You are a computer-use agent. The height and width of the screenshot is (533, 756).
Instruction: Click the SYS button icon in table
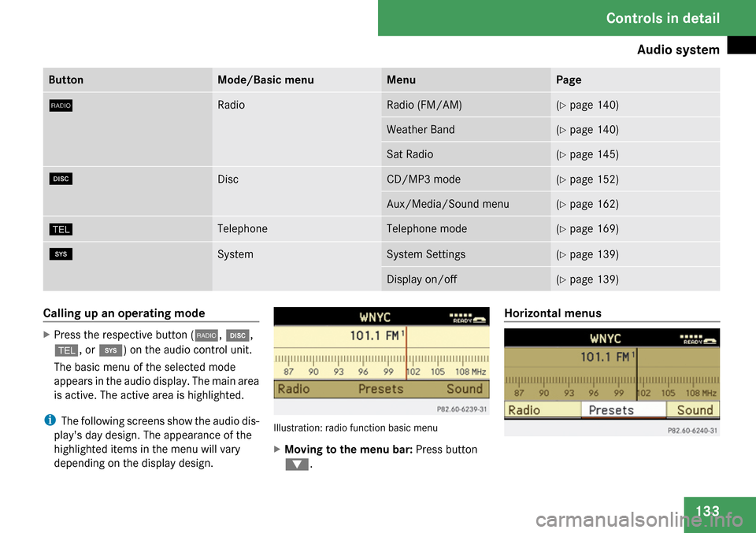tap(61, 254)
